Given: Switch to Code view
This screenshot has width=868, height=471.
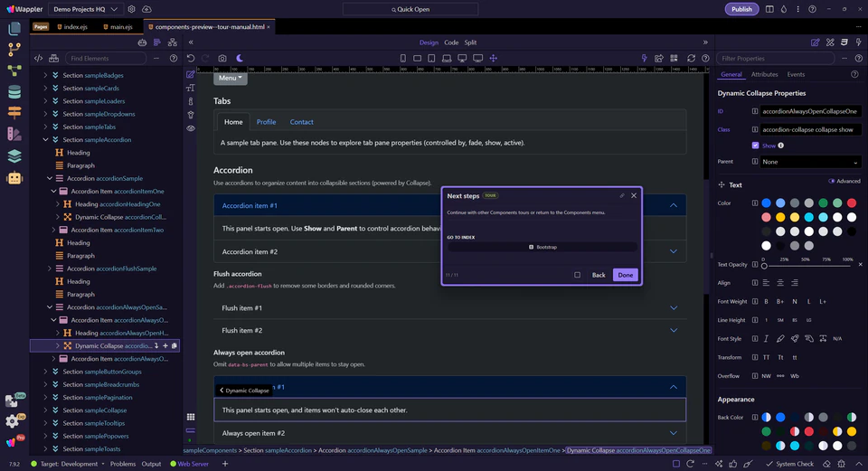Looking at the screenshot, I should click(451, 42).
